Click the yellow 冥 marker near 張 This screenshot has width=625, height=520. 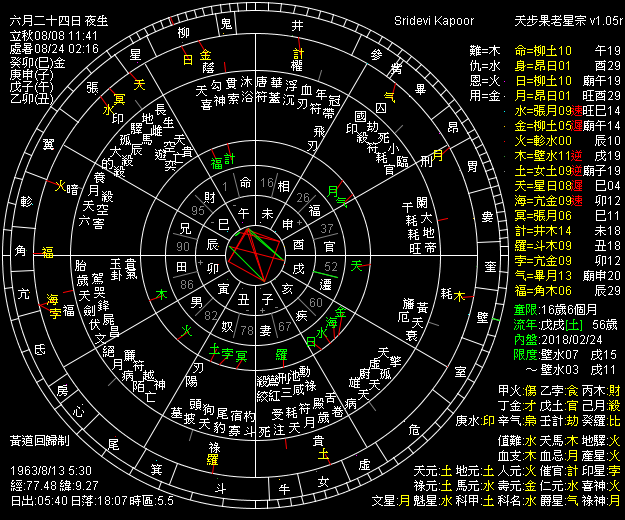pyautogui.click(x=120, y=98)
